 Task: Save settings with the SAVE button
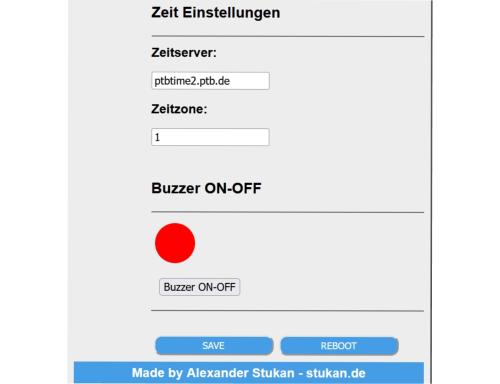(214, 346)
